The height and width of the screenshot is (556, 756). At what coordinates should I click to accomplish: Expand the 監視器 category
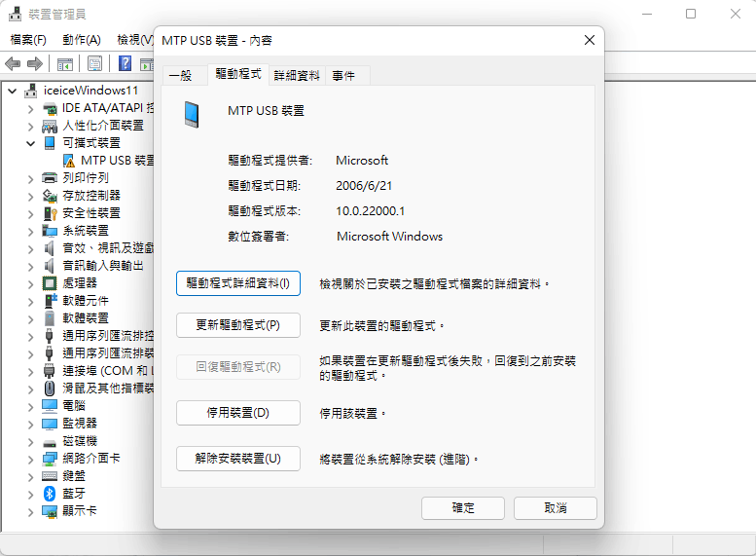pyautogui.click(x=31, y=425)
